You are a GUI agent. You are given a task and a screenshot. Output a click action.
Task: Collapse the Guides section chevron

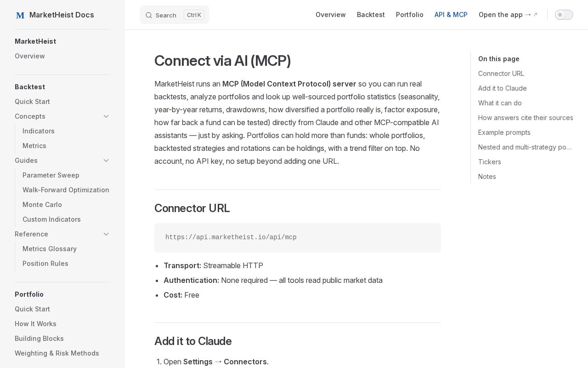(106, 161)
